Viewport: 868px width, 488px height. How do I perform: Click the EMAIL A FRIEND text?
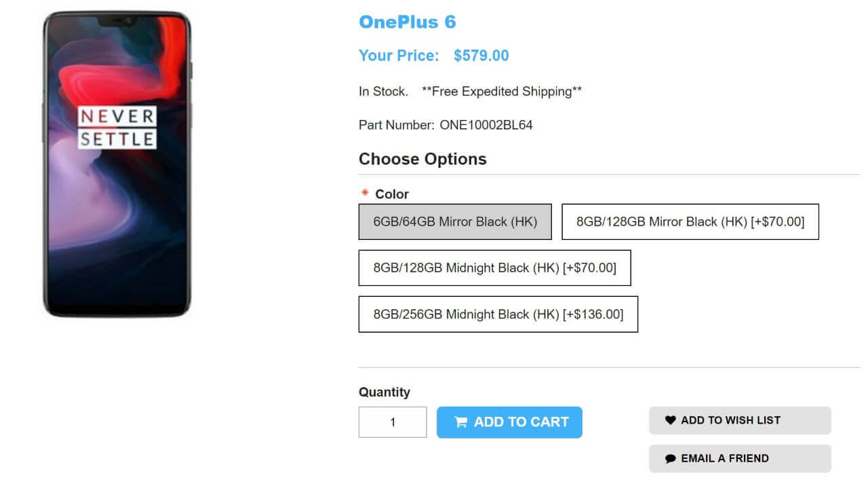(725, 459)
